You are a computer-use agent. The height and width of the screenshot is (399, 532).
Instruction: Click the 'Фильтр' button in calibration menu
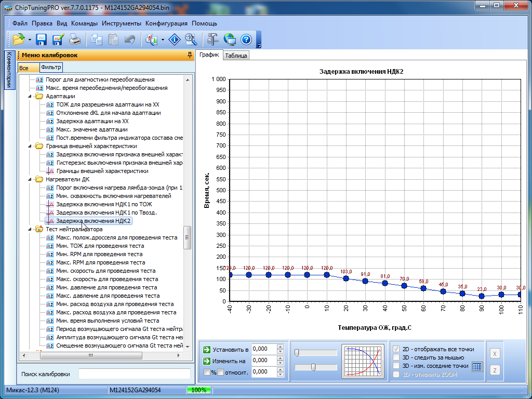(x=51, y=68)
